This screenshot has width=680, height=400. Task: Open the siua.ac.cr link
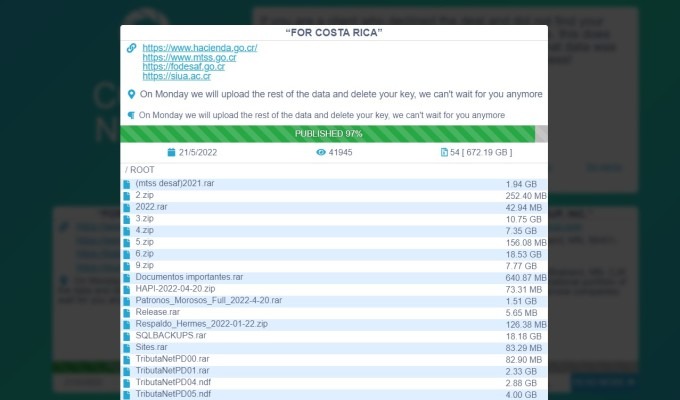[178, 76]
